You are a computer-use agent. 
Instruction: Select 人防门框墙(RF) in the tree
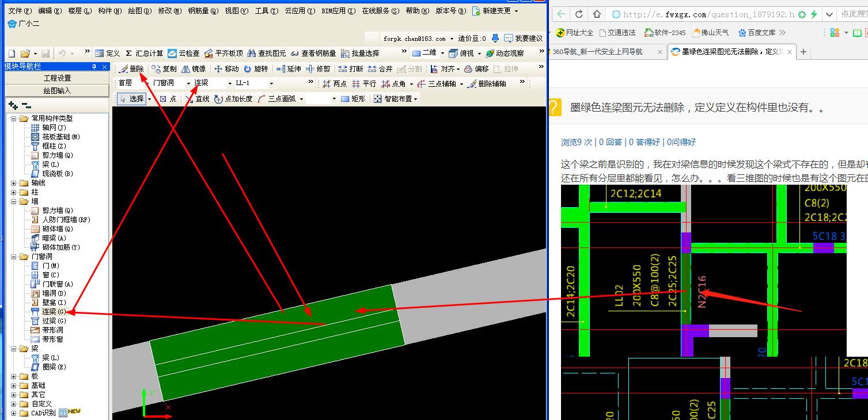[60, 220]
